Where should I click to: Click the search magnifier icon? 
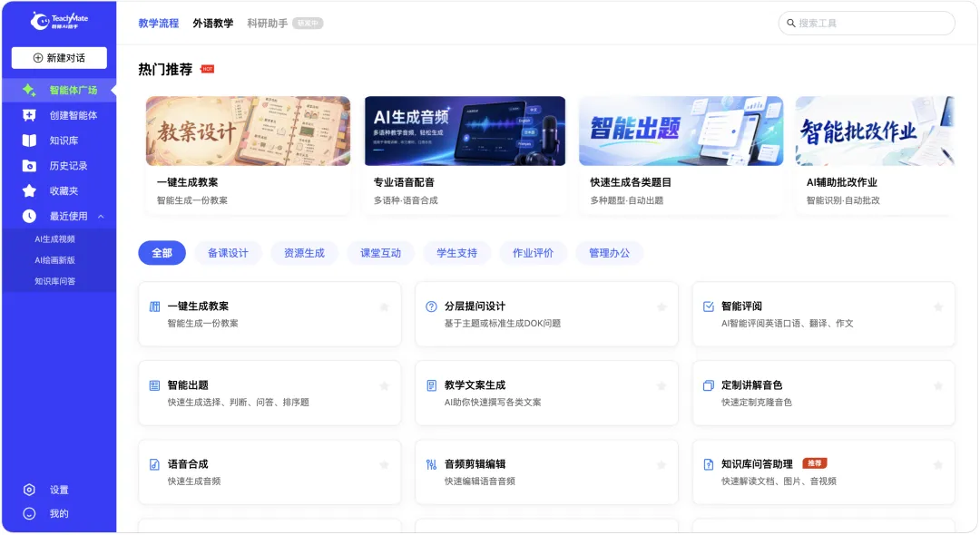pyautogui.click(x=790, y=23)
